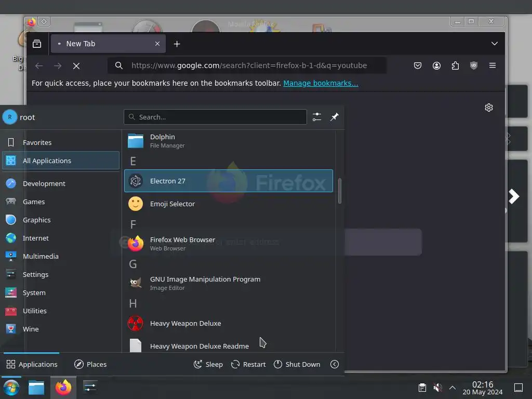
Task: Switch to the Applications tab
Action: click(32, 364)
